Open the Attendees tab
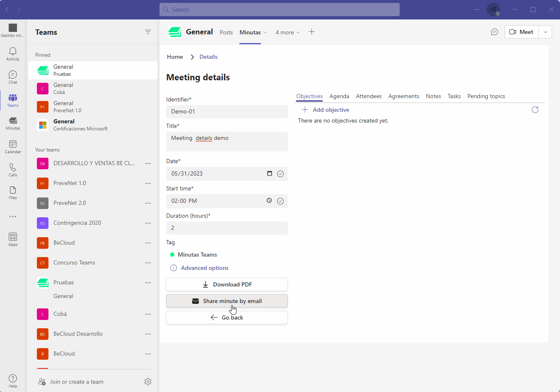Viewport: 560px width, 392px height. tap(369, 96)
